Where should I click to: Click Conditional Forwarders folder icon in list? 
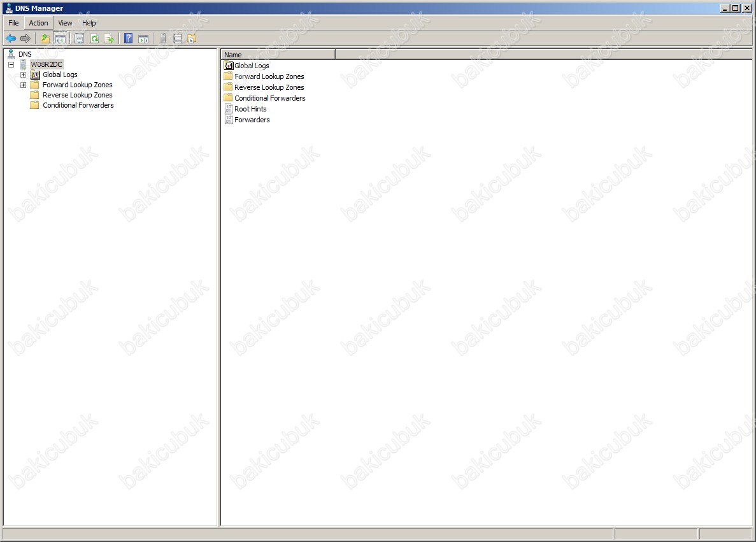(229, 98)
